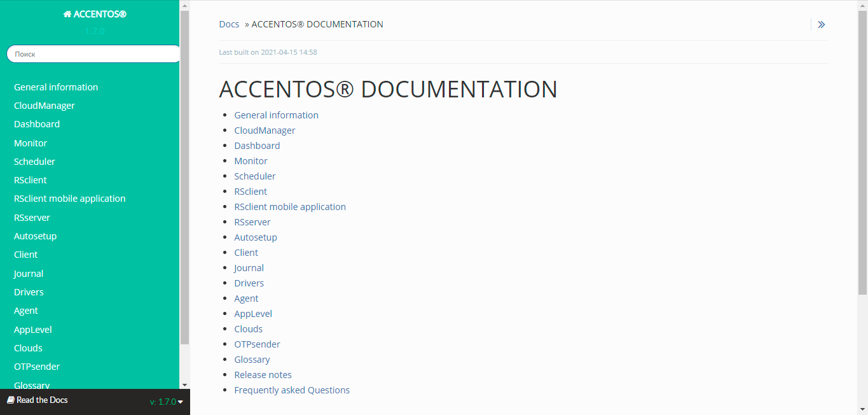Open CloudManager in the sidebar

(x=45, y=106)
